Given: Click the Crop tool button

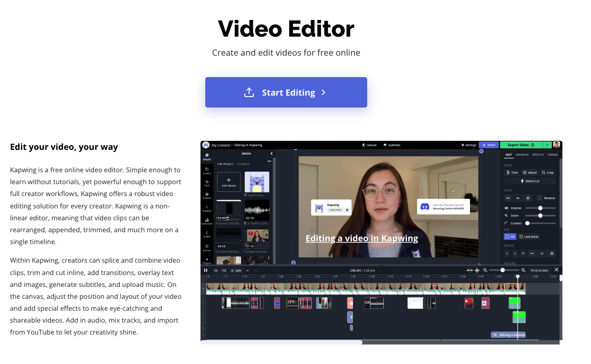Looking at the screenshot, I should coord(548,173).
